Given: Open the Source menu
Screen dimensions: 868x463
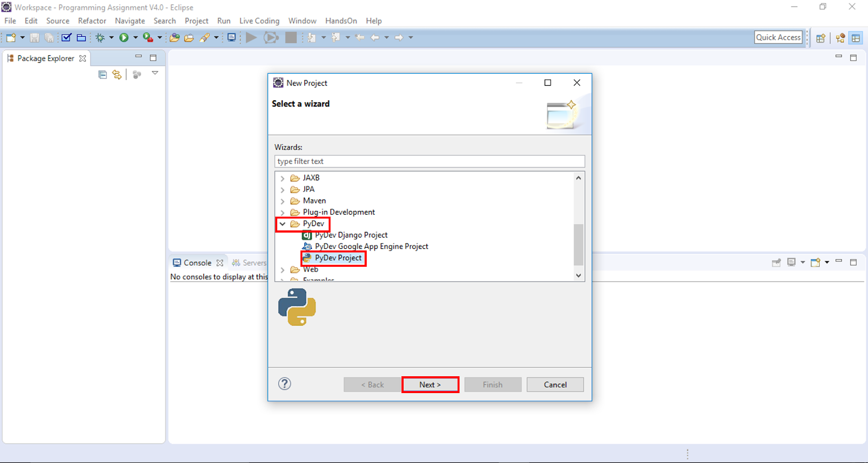Looking at the screenshot, I should (x=58, y=21).
